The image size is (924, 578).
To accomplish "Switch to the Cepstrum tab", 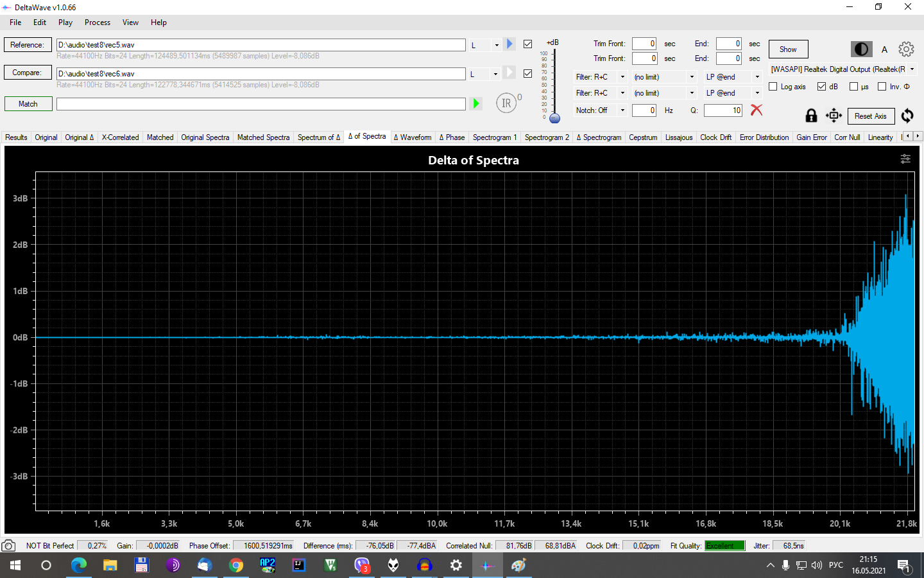I will coord(643,137).
